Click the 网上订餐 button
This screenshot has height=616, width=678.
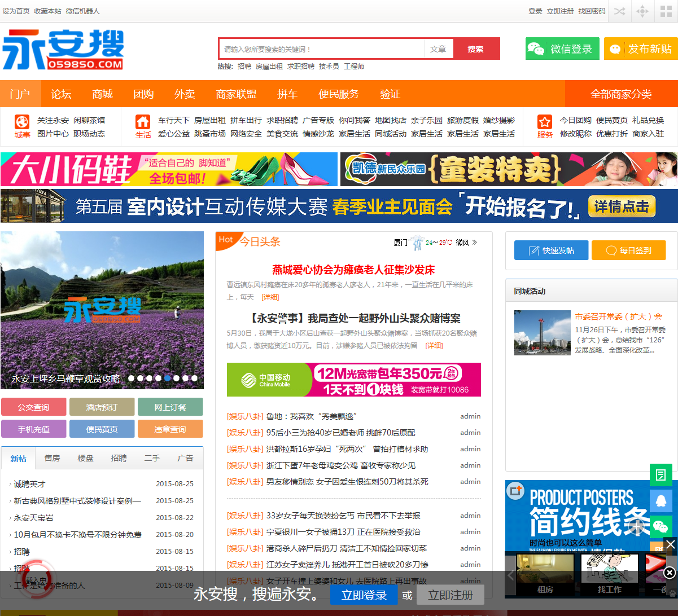point(170,407)
